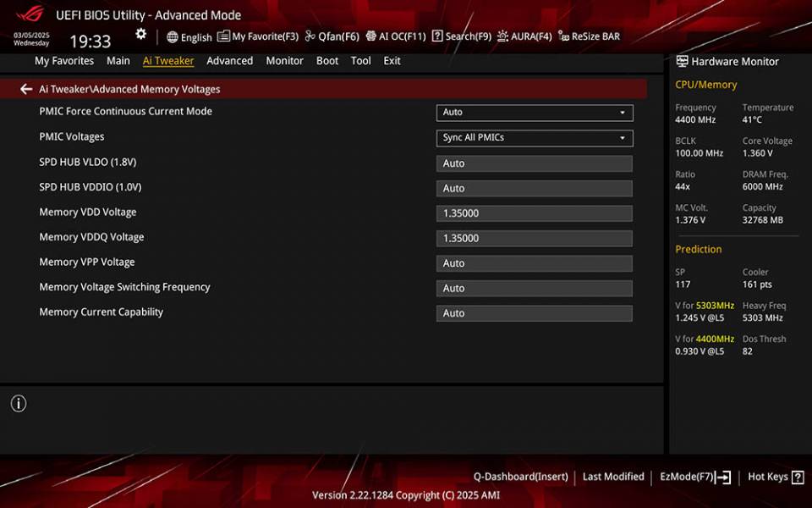Select Memory Voltage Switching Frequency label
812x508 pixels.
[125, 287]
